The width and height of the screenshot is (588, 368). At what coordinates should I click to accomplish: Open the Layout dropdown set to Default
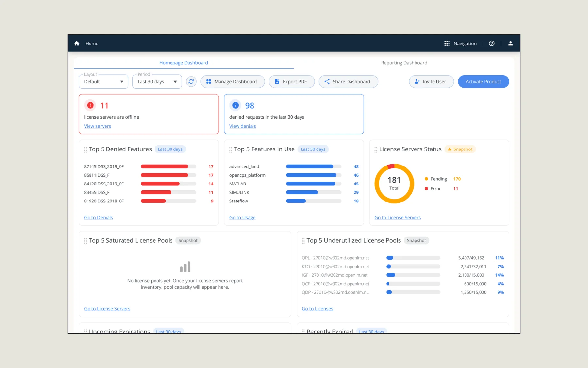pyautogui.click(x=104, y=81)
